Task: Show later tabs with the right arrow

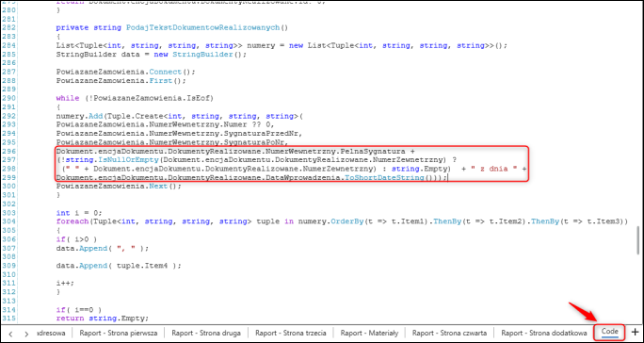Action: tap(26, 334)
